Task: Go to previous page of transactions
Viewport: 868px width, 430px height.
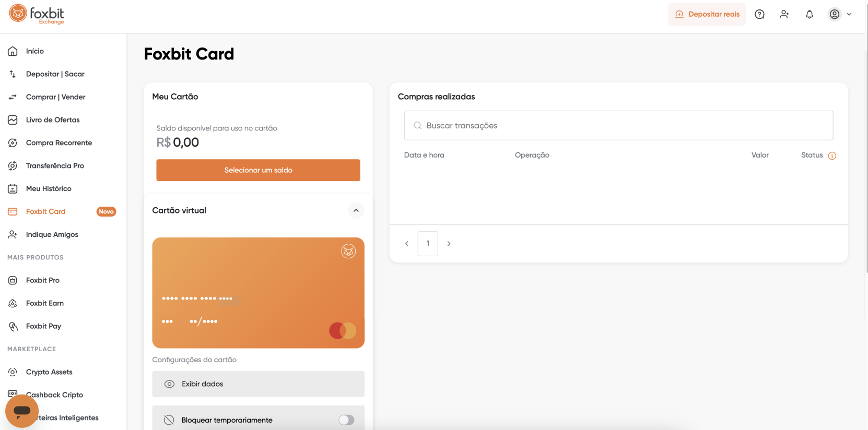Action: (x=407, y=244)
